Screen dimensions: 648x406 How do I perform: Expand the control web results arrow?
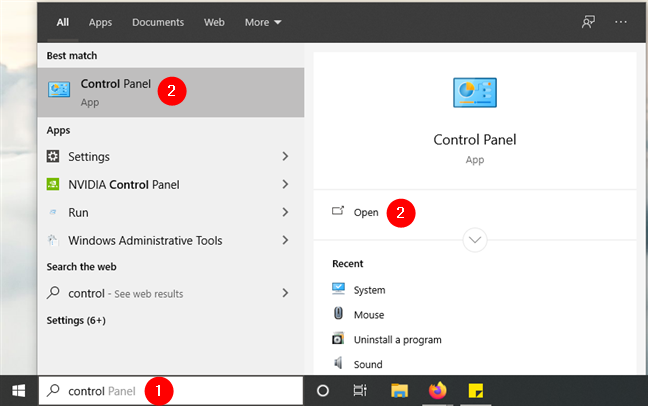click(x=285, y=293)
